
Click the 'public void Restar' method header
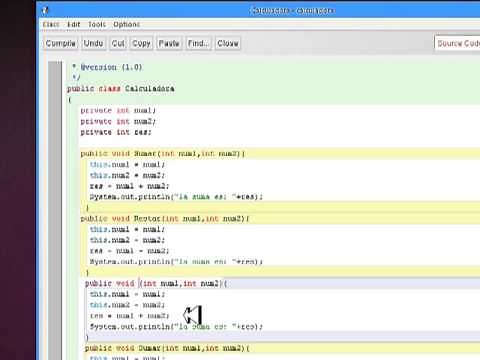click(x=165, y=219)
